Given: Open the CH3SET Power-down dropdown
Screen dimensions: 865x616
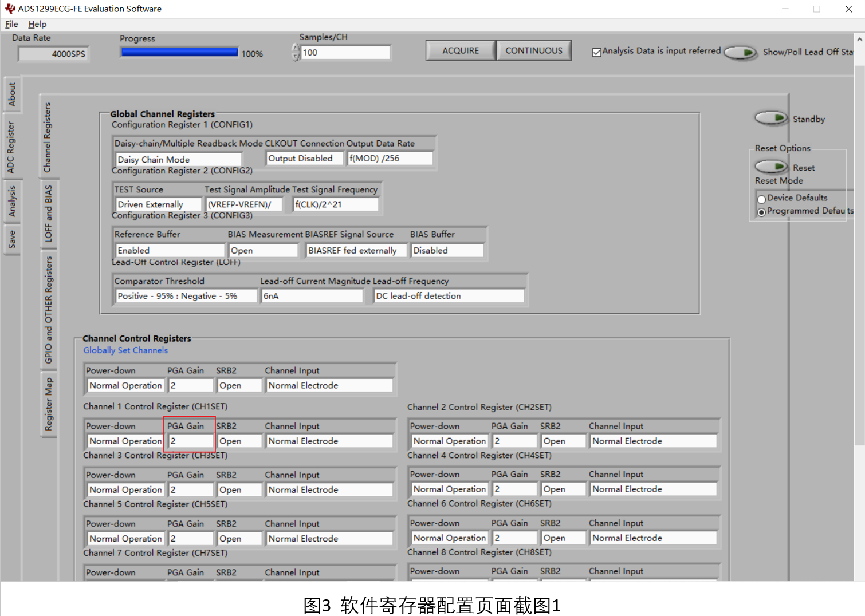Looking at the screenshot, I should pyautogui.click(x=125, y=489).
